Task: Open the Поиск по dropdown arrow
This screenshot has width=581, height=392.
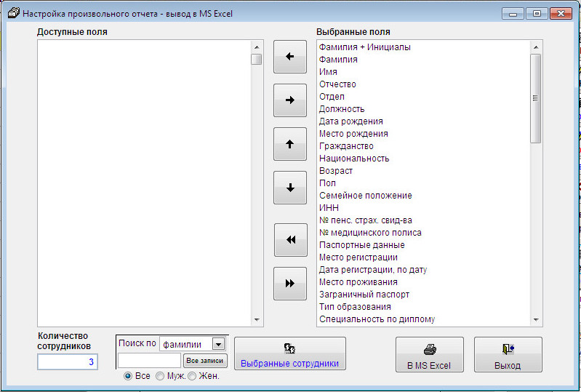Action: (219, 344)
